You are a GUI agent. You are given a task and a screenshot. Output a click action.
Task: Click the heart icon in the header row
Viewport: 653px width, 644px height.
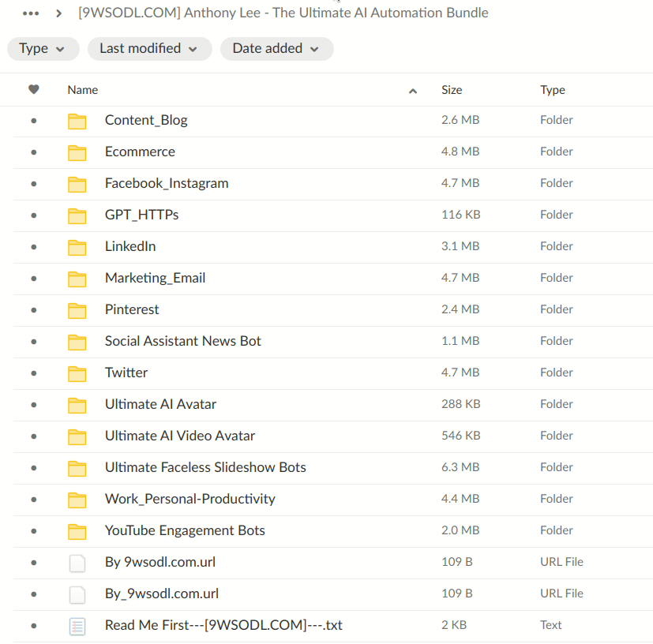point(32,89)
